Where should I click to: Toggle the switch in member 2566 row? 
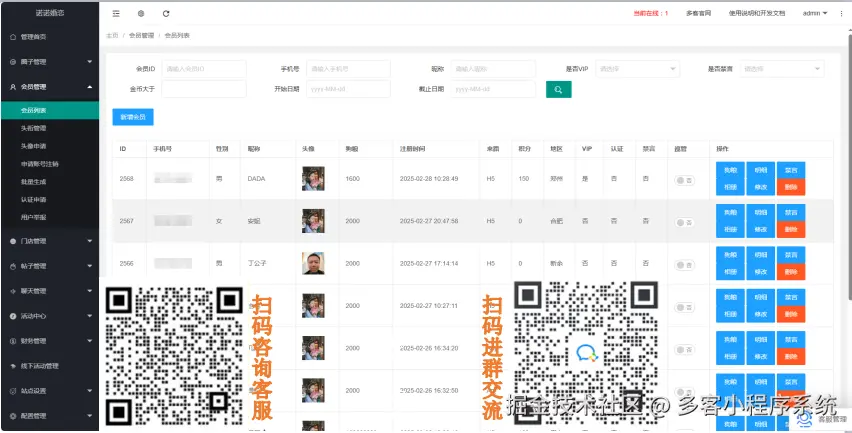685,265
